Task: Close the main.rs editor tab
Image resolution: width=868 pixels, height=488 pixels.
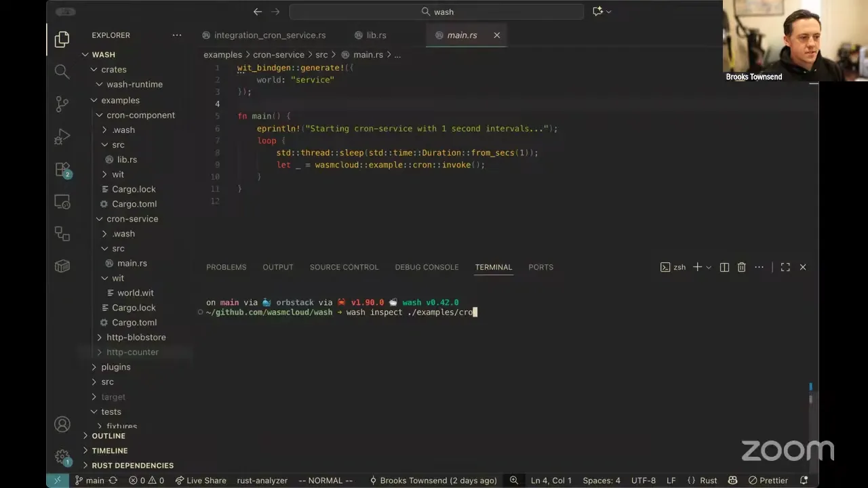Action: (x=496, y=35)
